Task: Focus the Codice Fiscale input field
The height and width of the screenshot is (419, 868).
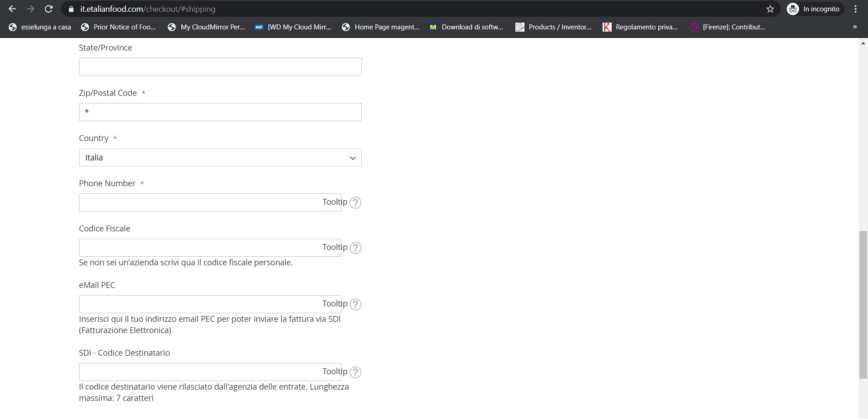Action: tap(210, 248)
